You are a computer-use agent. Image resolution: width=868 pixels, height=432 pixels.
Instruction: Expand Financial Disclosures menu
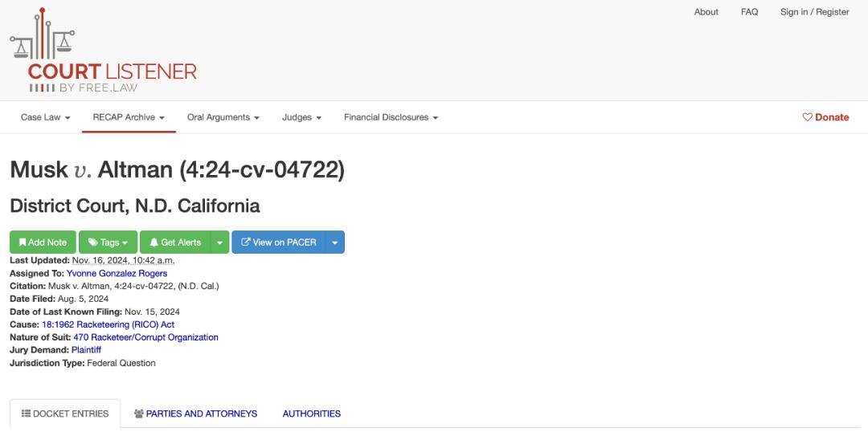tap(391, 117)
